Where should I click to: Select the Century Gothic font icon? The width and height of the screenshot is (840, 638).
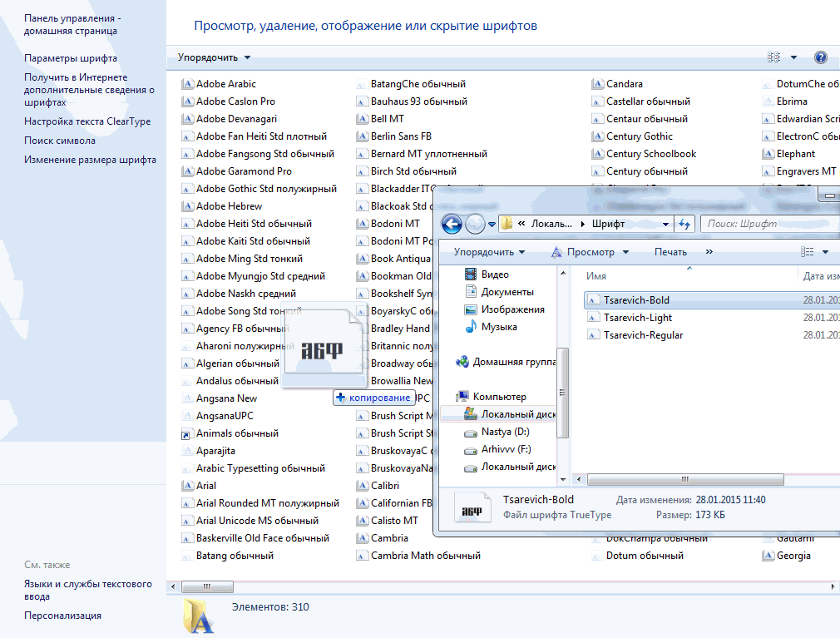pyautogui.click(x=597, y=136)
